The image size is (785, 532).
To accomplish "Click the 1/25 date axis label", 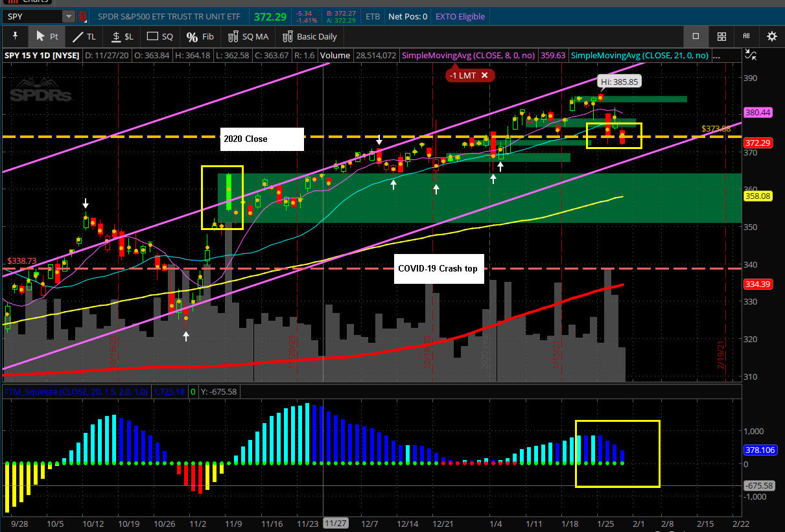I will [605, 523].
